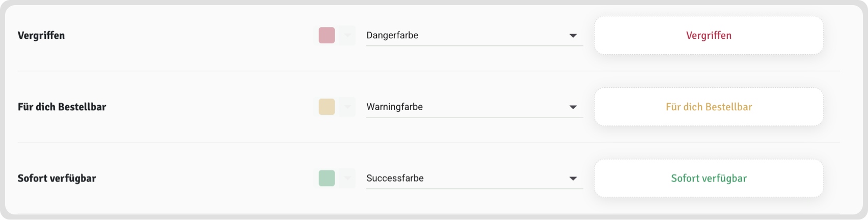Open faded arrow beside the pink swatch
The width and height of the screenshot is (868, 220).
(347, 35)
